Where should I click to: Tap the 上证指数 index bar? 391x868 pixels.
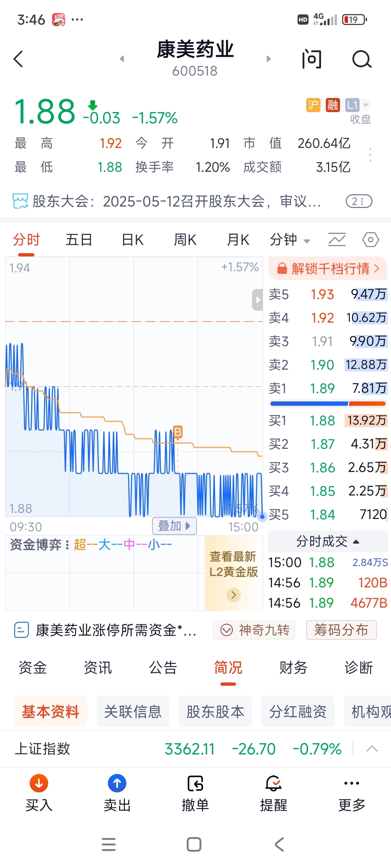pos(195,749)
